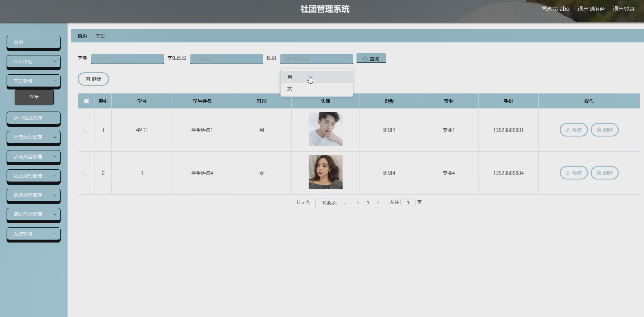Go to next page arrow

coord(378,202)
